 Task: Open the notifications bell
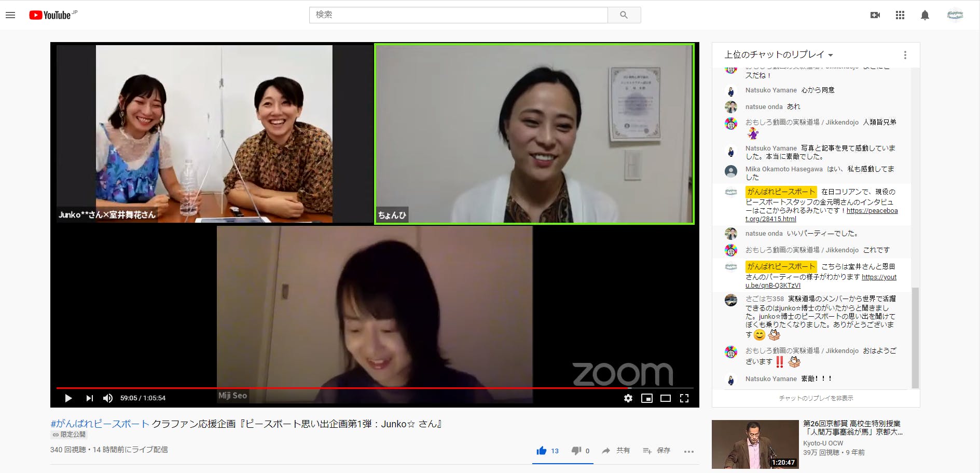[924, 15]
